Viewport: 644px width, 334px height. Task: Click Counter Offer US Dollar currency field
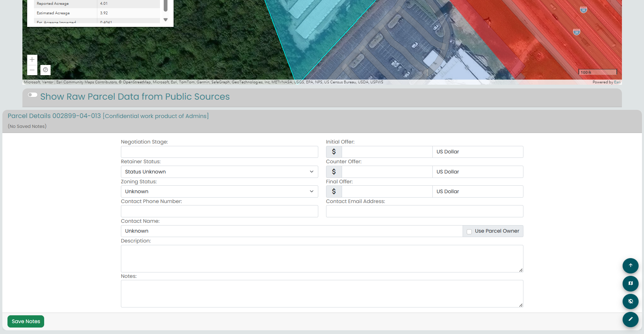click(x=478, y=172)
